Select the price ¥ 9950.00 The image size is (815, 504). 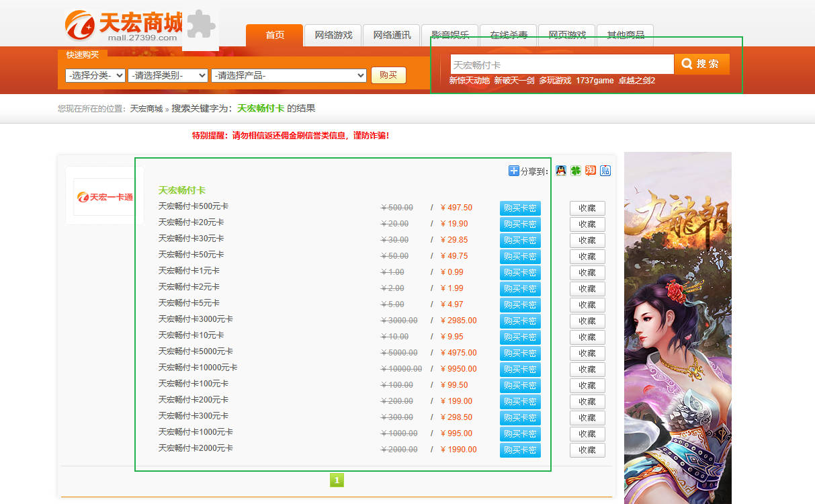coord(458,369)
